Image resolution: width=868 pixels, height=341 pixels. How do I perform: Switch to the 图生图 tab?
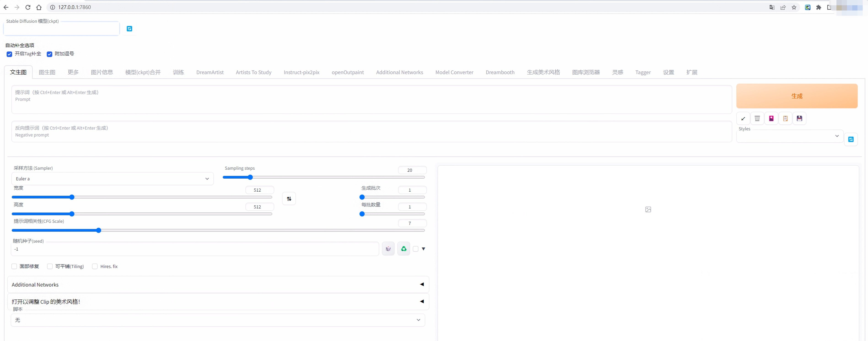pos(47,72)
